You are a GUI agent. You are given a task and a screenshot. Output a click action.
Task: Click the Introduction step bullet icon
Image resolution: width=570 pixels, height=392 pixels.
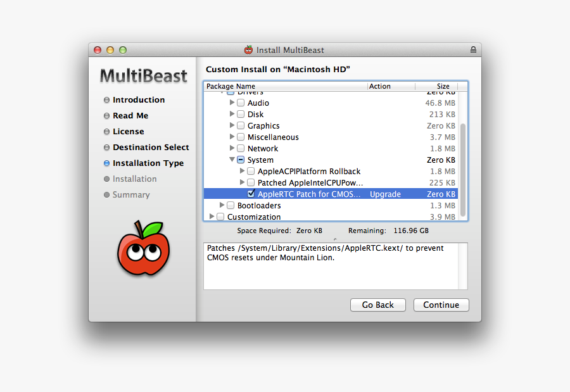point(106,99)
